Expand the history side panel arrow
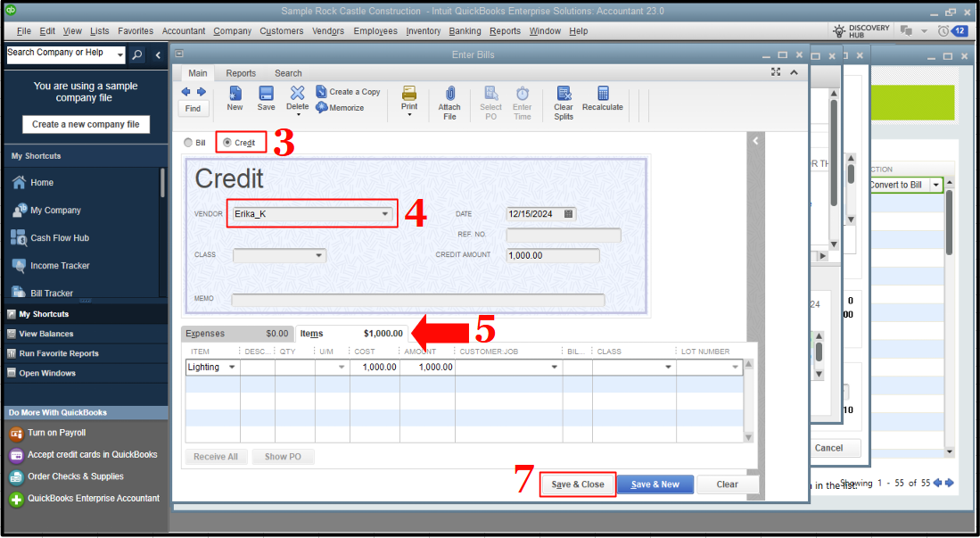Screen dimensions: 980x538 point(755,141)
